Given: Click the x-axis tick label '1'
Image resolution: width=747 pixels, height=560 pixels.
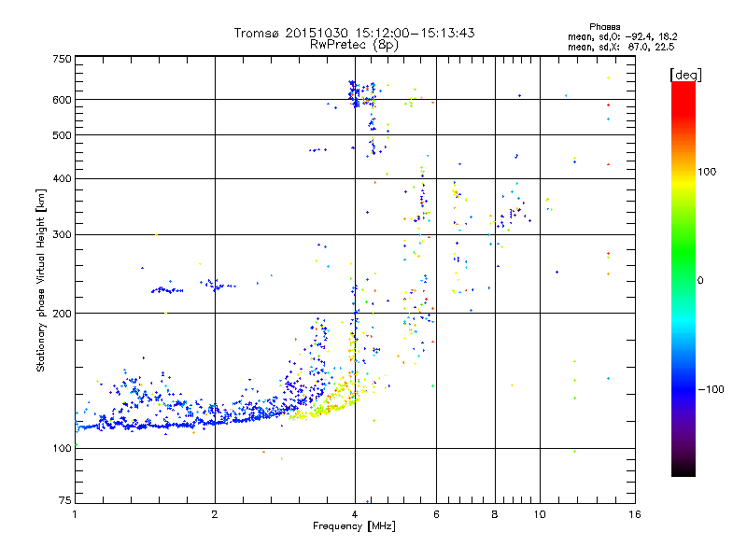Looking at the screenshot, I should click(75, 514).
